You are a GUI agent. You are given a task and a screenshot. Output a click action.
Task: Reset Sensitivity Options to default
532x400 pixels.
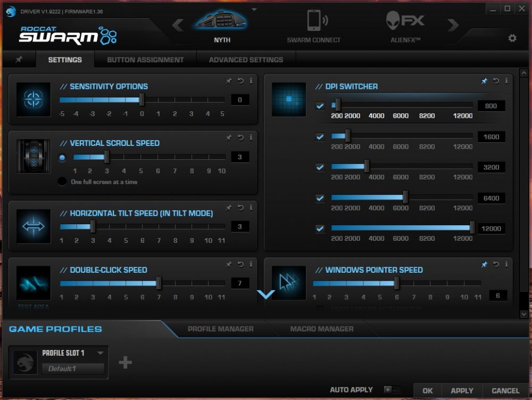pos(240,80)
